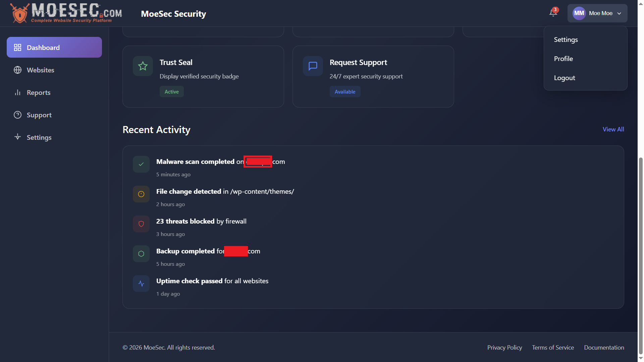Open Websites in the sidebar
The width and height of the screenshot is (644, 362).
(40, 70)
